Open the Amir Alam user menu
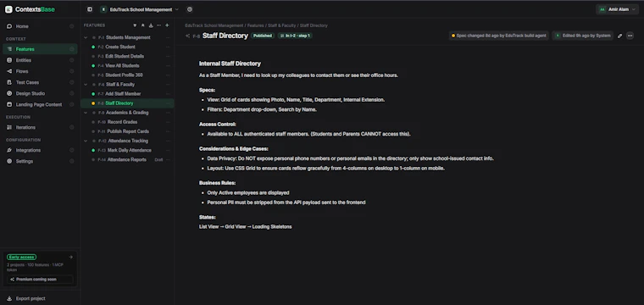Viewport: 644px width, 305px height. 617,9
